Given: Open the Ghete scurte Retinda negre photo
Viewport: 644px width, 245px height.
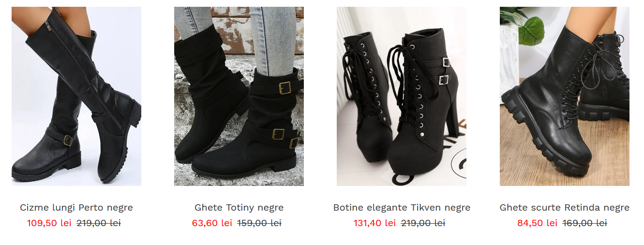Looking at the screenshot, I should [x=565, y=96].
